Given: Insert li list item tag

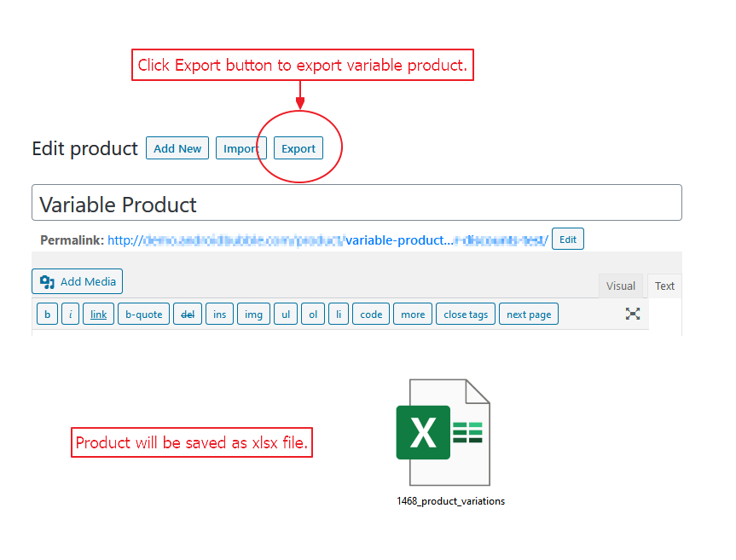Looking at the screenshot, I should (338, 315).
